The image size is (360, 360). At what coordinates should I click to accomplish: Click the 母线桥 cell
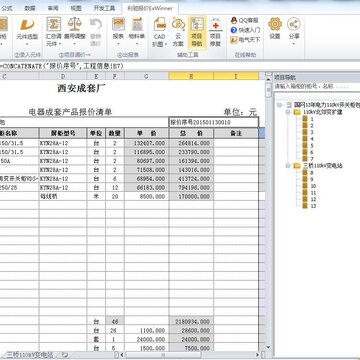point(63,197)
